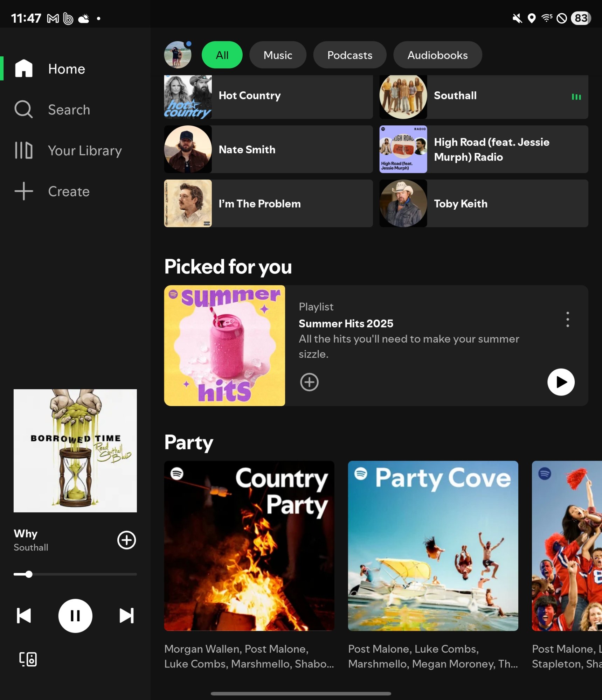
Task: Add the song Why to your library
Action: coord(126,540)
